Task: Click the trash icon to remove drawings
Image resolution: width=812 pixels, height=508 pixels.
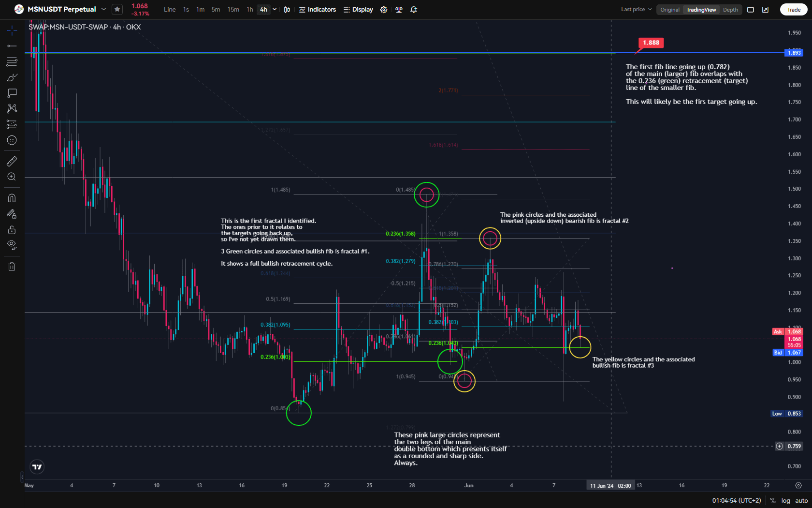Action: 12,267
